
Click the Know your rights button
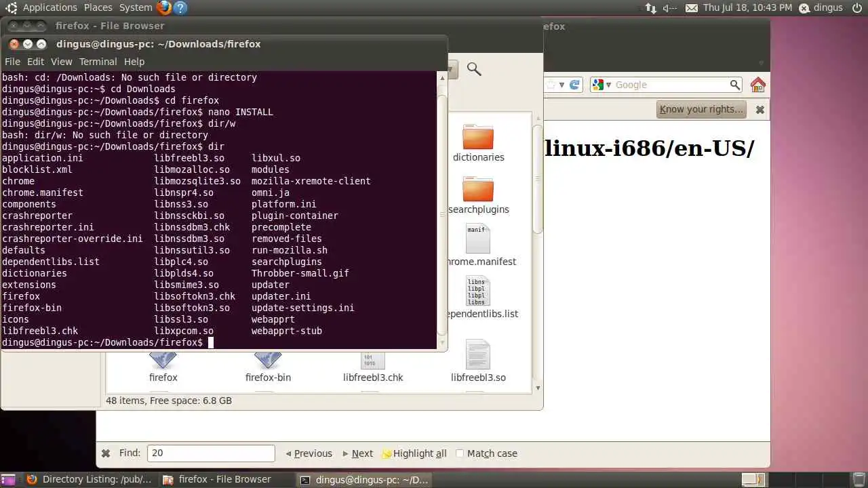click(x=701, y=109)
